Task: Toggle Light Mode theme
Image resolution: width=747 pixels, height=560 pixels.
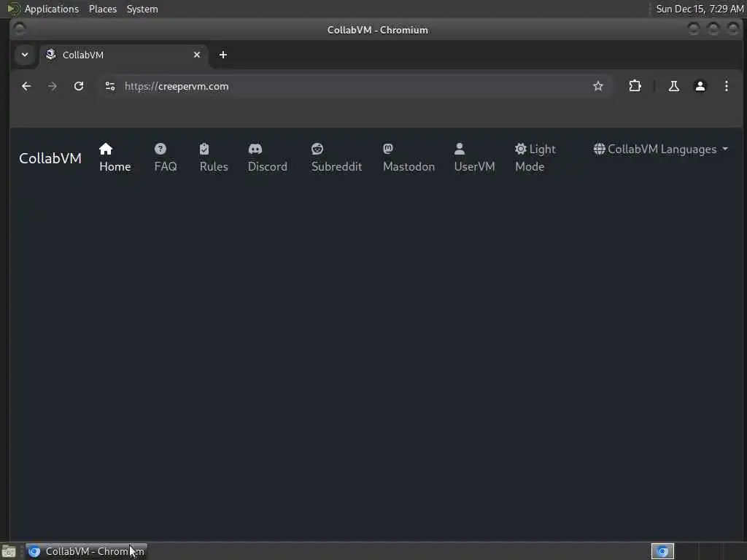Action: point(535,157)
